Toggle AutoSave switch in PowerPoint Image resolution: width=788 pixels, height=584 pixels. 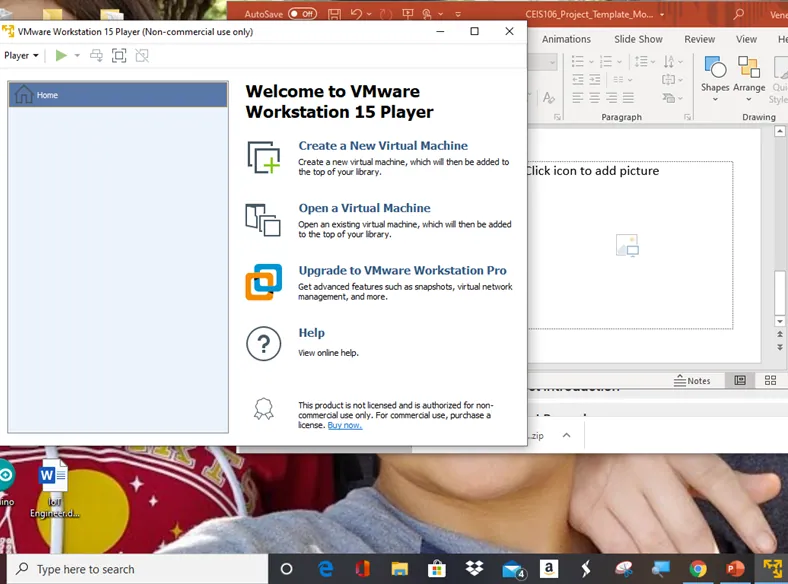click(x=303, y=14)
